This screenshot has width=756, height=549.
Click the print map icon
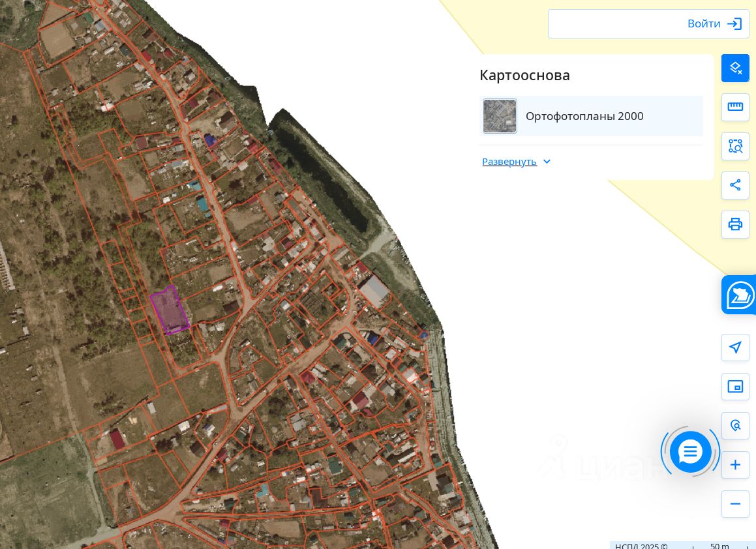735,224
